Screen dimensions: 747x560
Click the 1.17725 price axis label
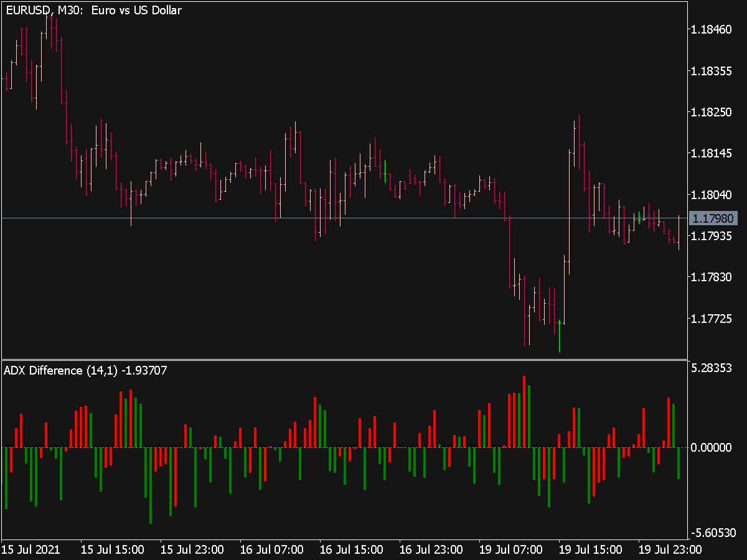712,319
